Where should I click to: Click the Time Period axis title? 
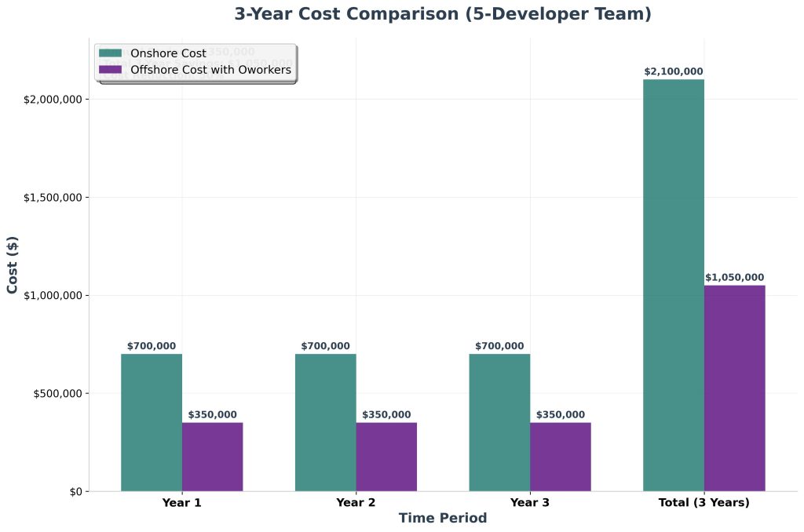[443, 518]
